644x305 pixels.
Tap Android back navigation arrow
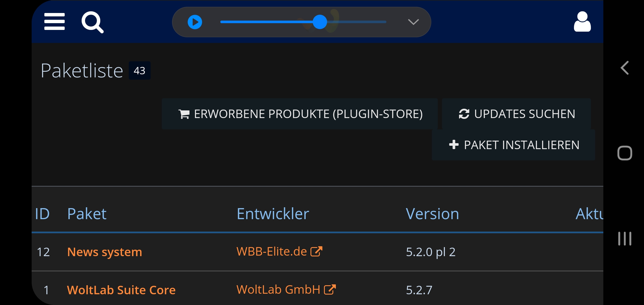click(625, 68)
